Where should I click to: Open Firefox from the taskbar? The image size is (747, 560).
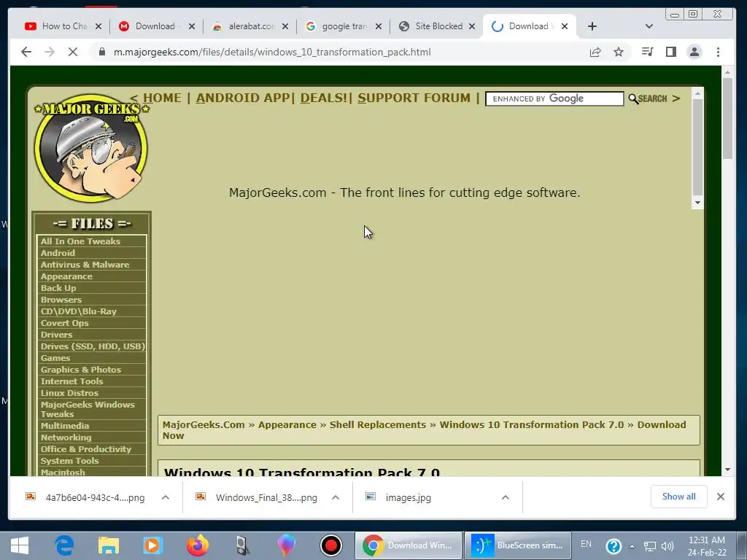click(197, 545)
